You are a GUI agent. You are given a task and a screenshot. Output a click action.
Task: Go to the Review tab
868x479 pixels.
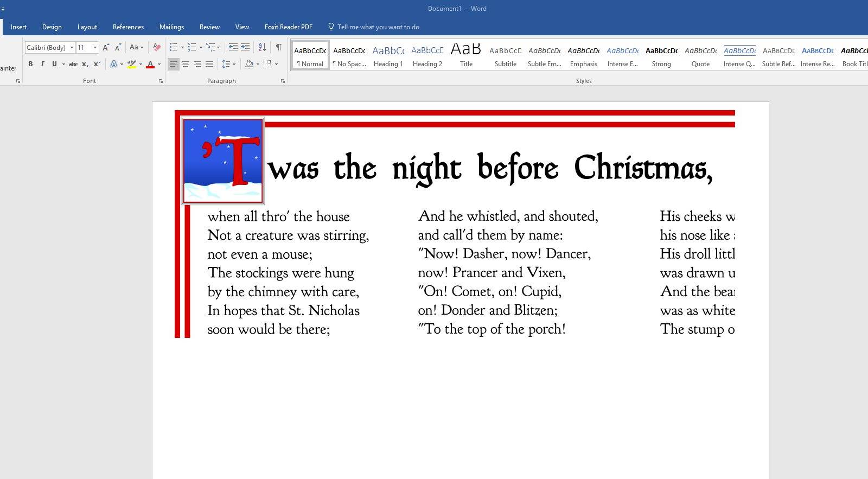tap(209, 27)
